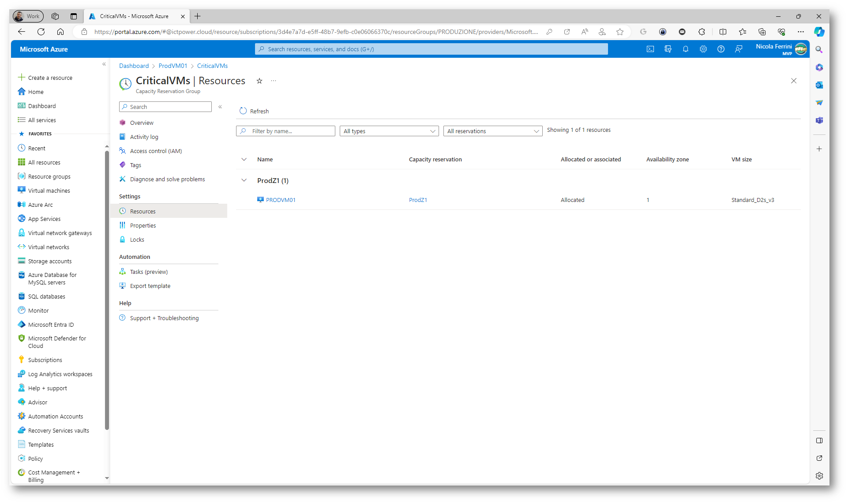This screenshot has width=848, height=504.
Task: Toggle the header collapse-all chevron
Action: (244, 159)
